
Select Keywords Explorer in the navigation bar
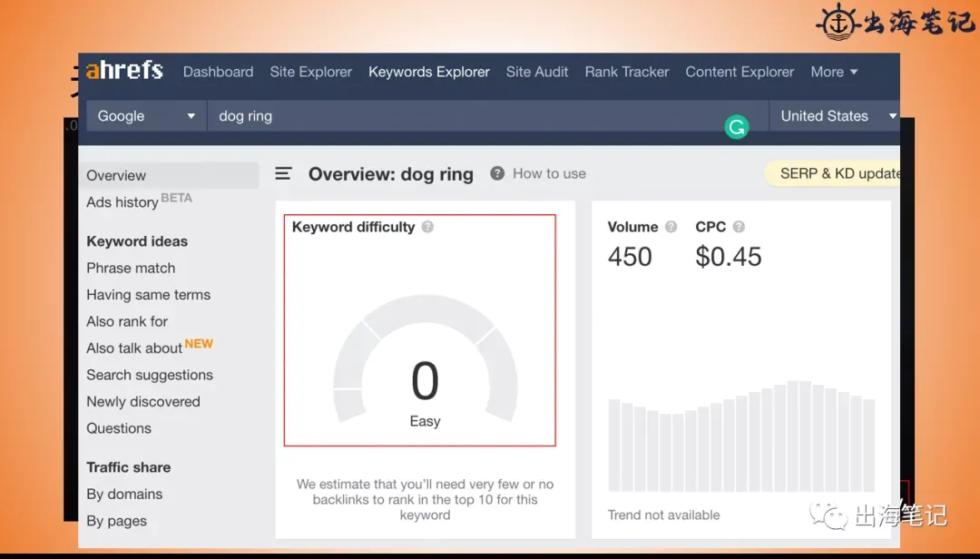428,72
